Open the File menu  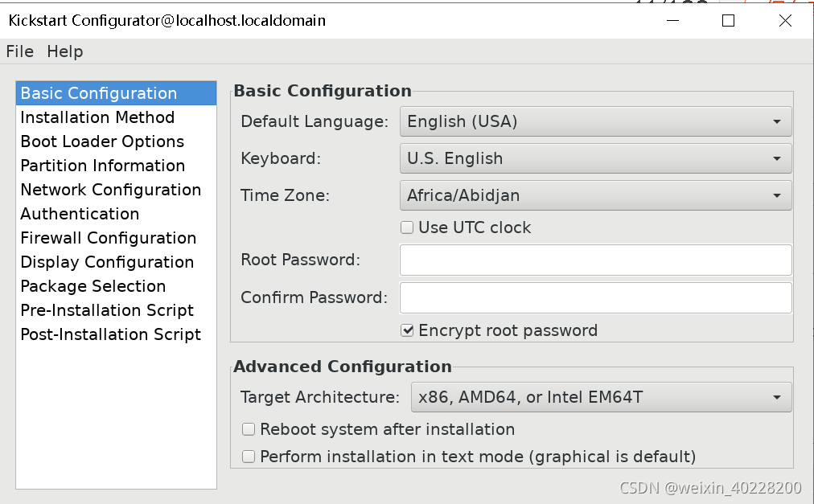coord(20,51)
